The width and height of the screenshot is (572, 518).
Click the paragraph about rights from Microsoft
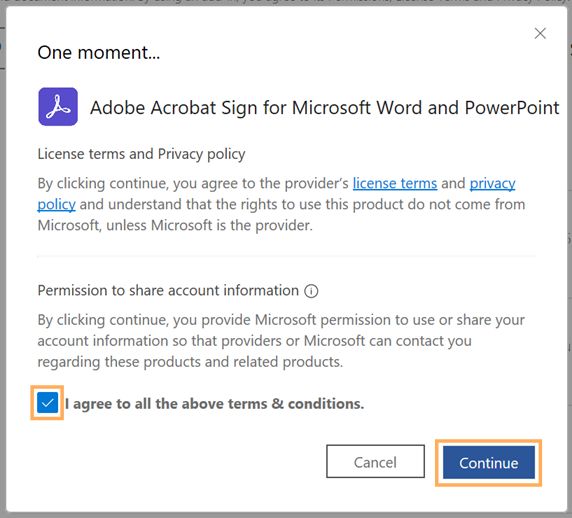(x=281, y=204)
